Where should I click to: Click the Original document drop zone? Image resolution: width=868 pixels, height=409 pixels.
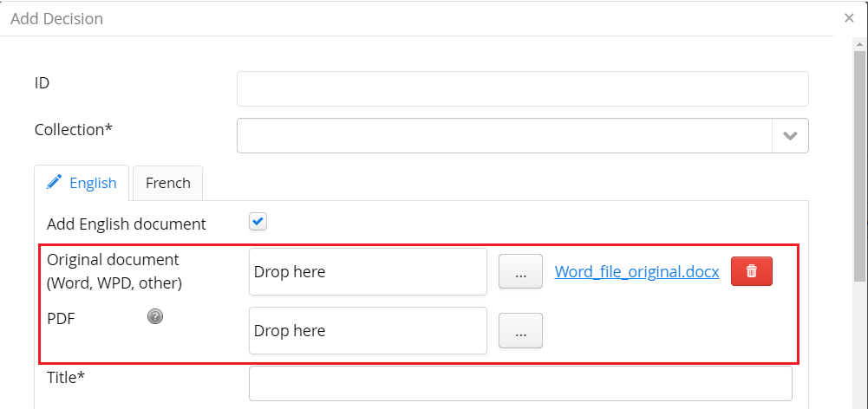[368, 271]
